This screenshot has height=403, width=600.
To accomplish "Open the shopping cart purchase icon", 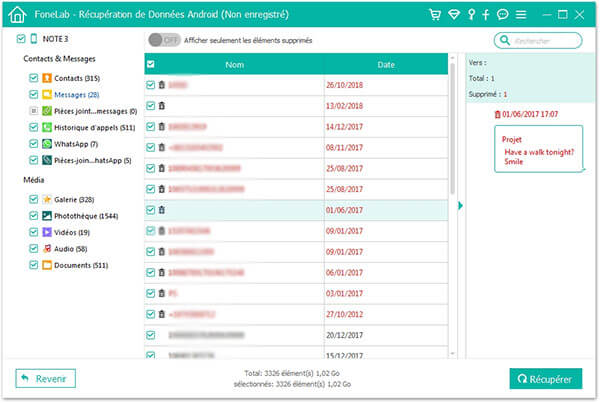I will click(x=434, y=15).
